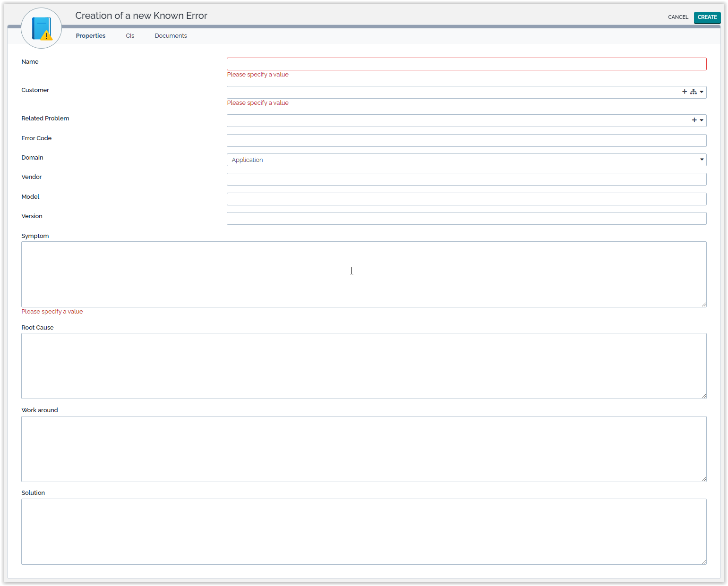Screen dimensions: 728x586
Task: Click into the Error Code field
Action: click(x=466, y=141)
